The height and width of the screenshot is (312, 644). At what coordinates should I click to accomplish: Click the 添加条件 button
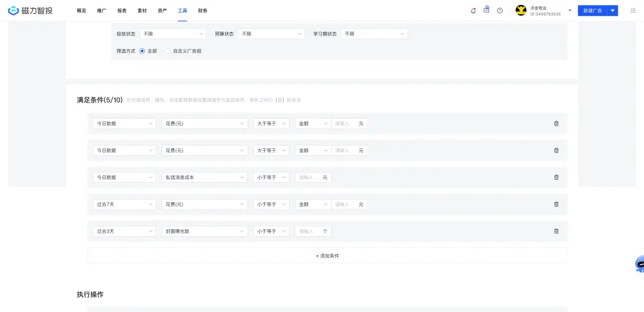tap(327, 255)
